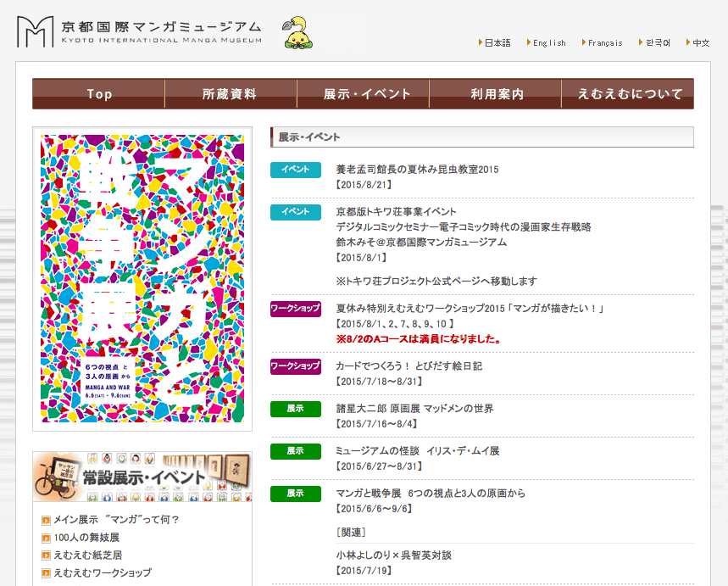Image resolution: width=728 pixels, height=586 pixels.
Task: Click 展示 badge beside マンガと戦争展
Action: [296, 494]
